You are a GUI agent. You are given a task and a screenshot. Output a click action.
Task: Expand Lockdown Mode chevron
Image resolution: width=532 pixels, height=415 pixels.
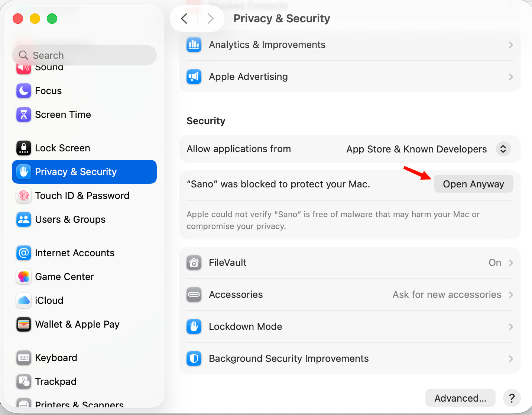511,327
